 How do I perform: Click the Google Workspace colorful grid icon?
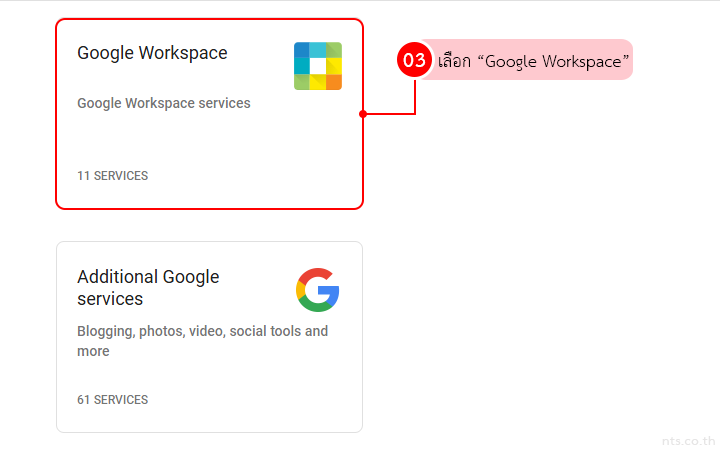(318, 66)
